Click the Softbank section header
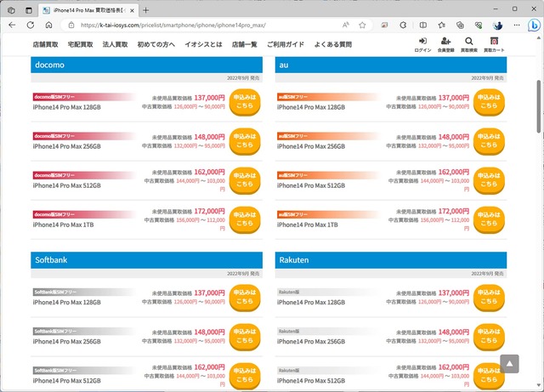 (146, 260)
